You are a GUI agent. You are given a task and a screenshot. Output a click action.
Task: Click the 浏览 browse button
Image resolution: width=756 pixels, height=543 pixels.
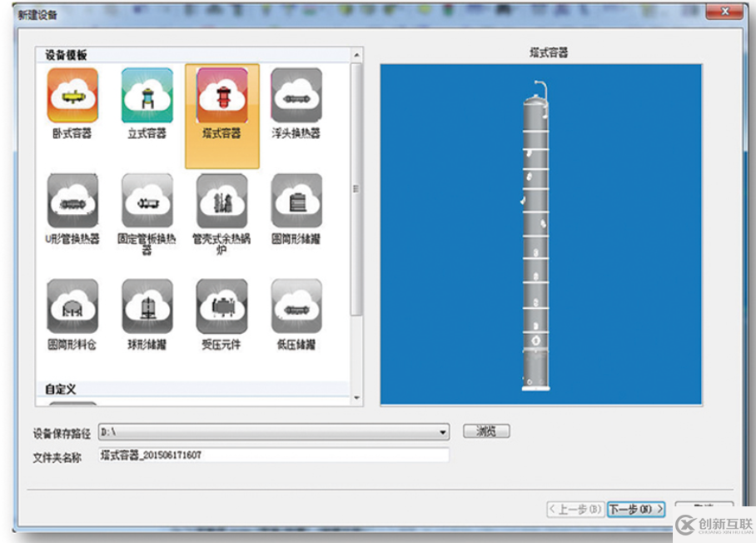[486, 431]
